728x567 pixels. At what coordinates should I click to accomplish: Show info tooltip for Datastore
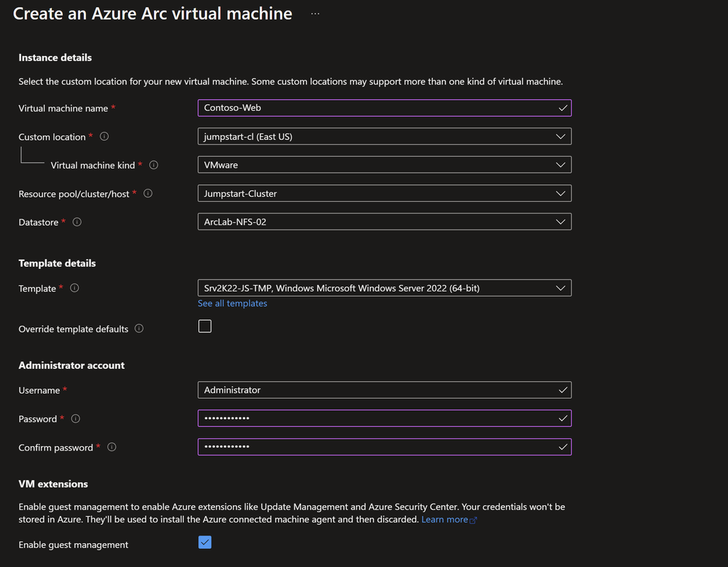click(x=77, y=222)
